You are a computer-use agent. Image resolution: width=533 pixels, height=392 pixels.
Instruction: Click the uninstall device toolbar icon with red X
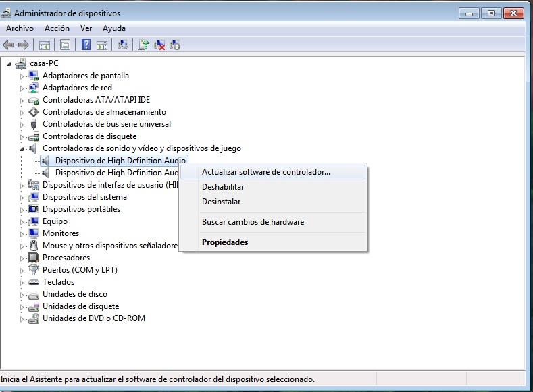[159, 45]
